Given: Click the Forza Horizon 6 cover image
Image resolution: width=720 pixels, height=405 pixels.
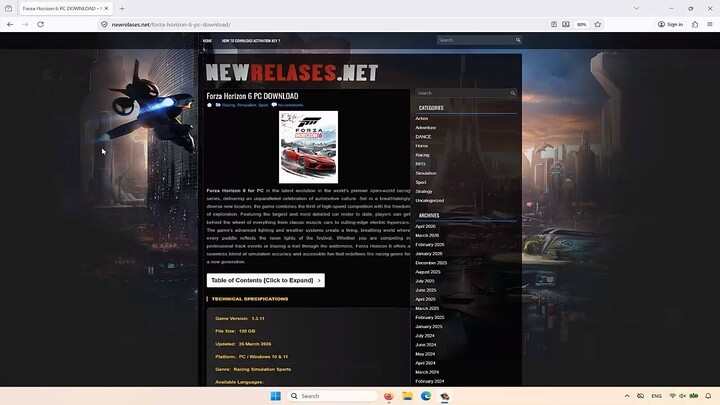Looking at the screenshot, I should click(x=309, y=147).
